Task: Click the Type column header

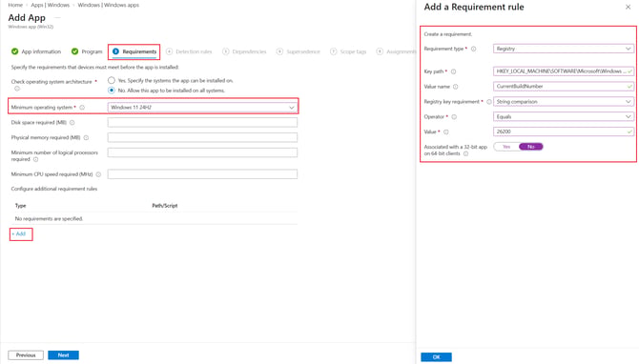Action: (20, 206)
